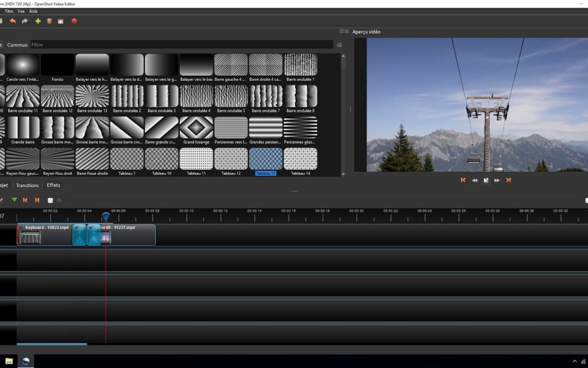Click the rewind button under video preview
The image size is (588, 368).
475,180
